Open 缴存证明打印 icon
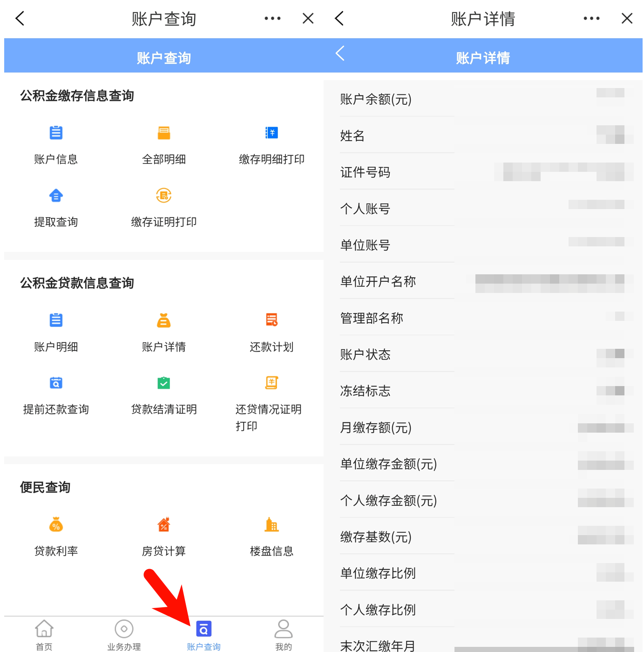Screen dimensions: 644x652 pos(163,196)
